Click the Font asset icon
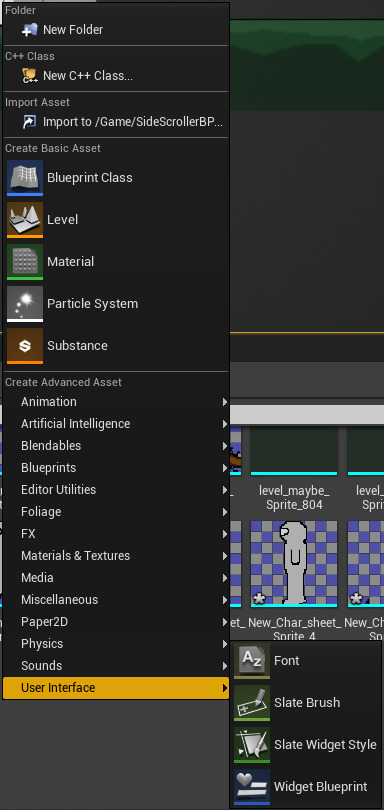 [252, 661]
